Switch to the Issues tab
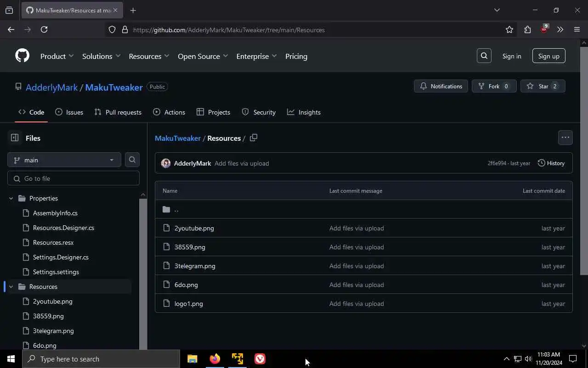Image resolution: width=588 pixels, height=368 pixels. (69, 112)
